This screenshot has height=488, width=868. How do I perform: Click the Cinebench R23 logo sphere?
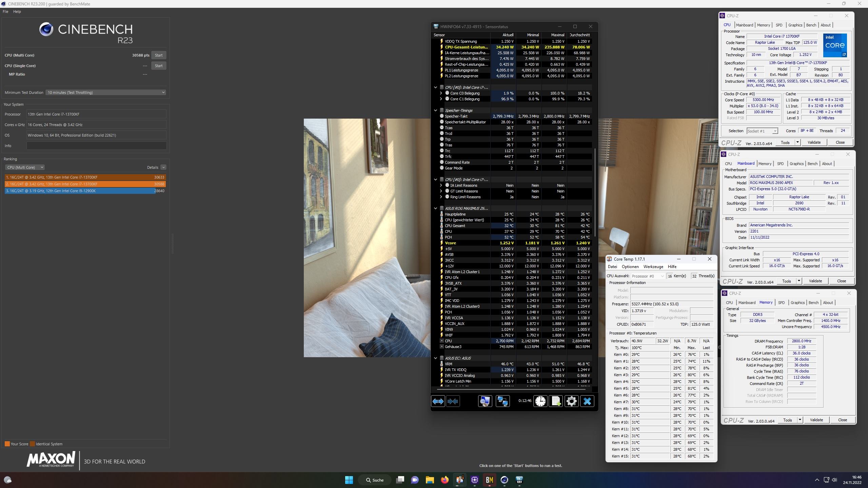point(46,29)
